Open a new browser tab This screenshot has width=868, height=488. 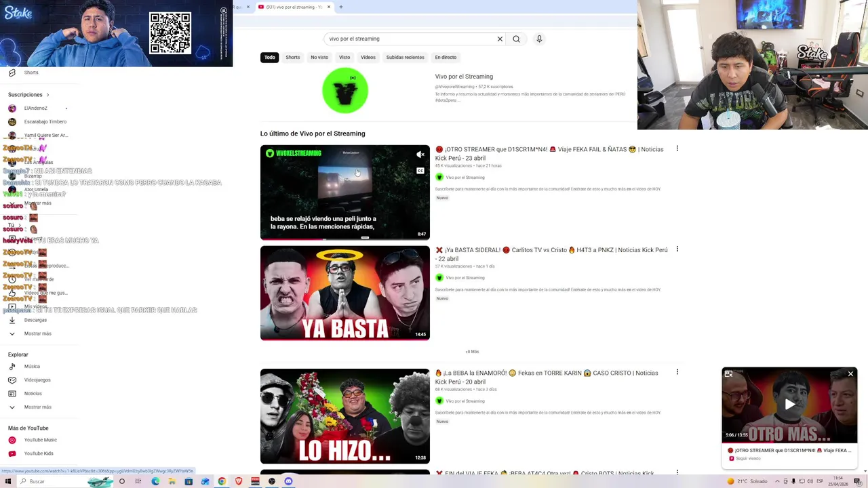(x=341, y=7)
